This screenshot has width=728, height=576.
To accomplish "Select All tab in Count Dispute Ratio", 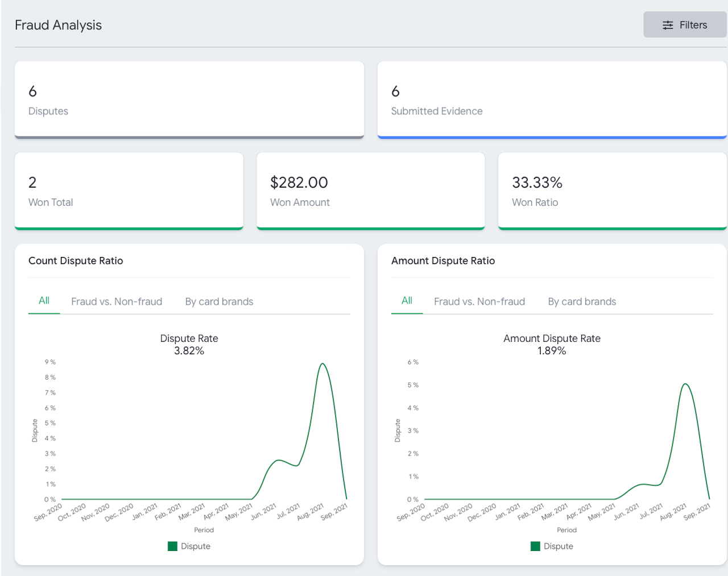I will tap(44, 301).
